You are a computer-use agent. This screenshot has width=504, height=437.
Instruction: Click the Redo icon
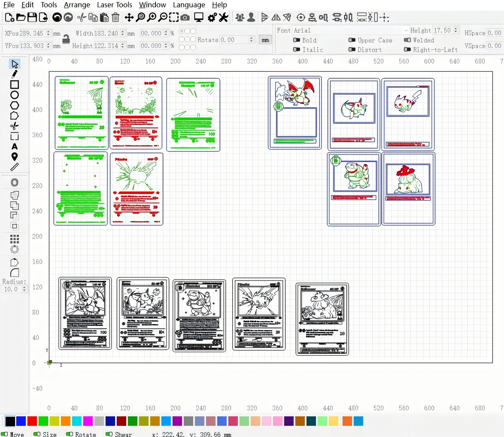coord(68,18)
